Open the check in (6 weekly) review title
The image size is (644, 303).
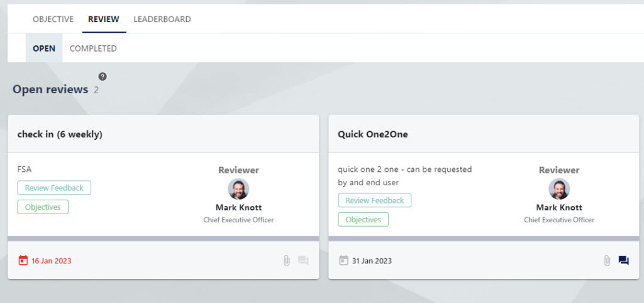pos(60,134)
